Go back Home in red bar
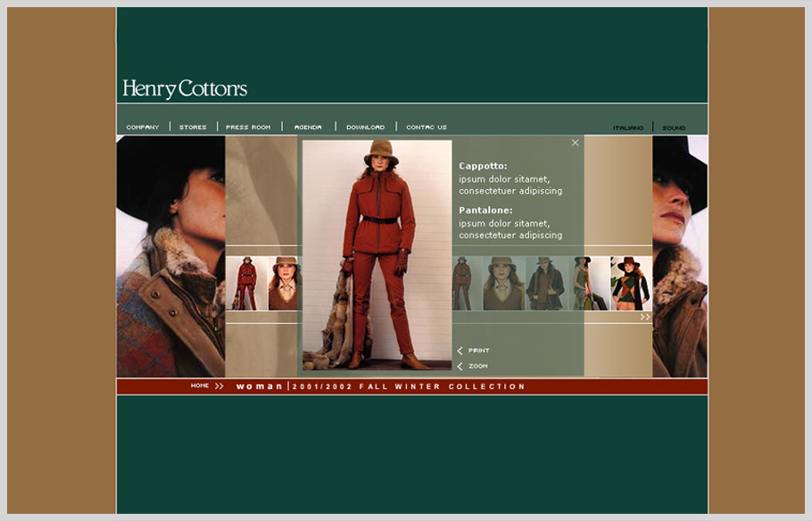812x521 pixels. [x=199, y=385]
